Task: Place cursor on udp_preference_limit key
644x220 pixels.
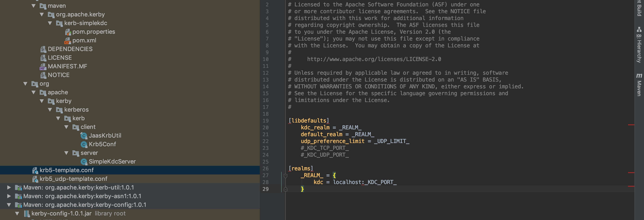Action: 332,141
